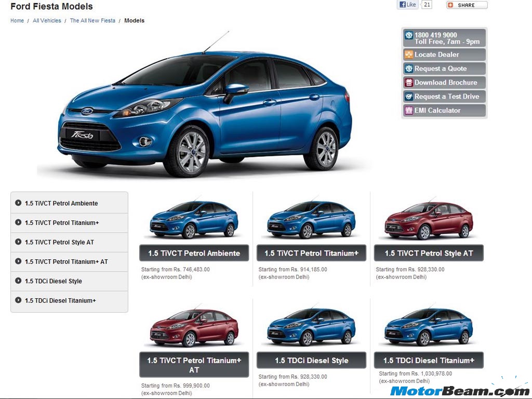This screenshot has height=399, width=532.
Task: Click the price Rs. 999,900.00
Action: (x=192, y=386)
